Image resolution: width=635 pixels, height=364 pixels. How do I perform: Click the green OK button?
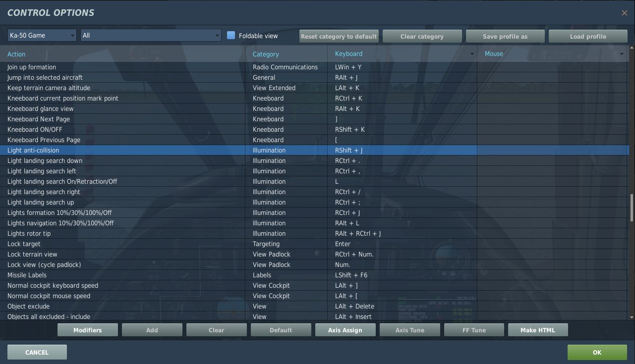597,352
